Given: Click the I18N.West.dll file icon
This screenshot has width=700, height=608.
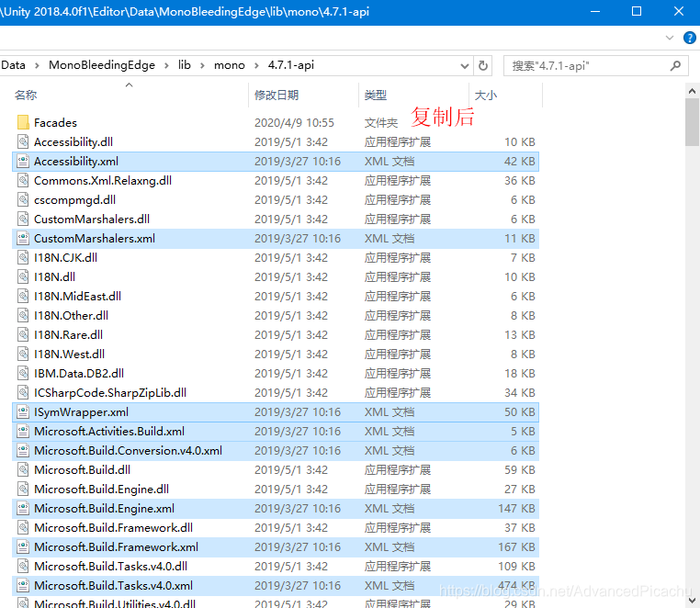Looking at the screenshot, I should (x=23, y=354).
